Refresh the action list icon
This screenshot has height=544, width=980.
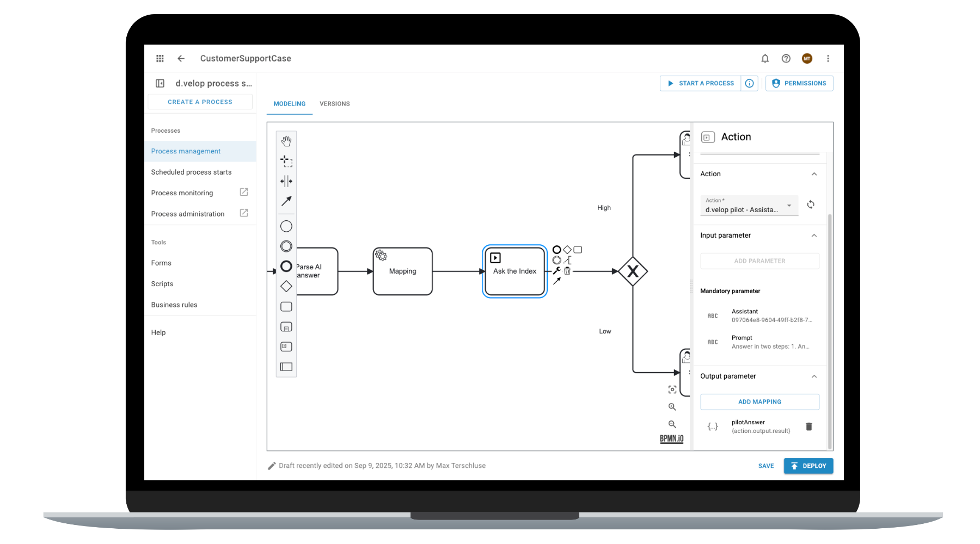click(x=811, y=205)
